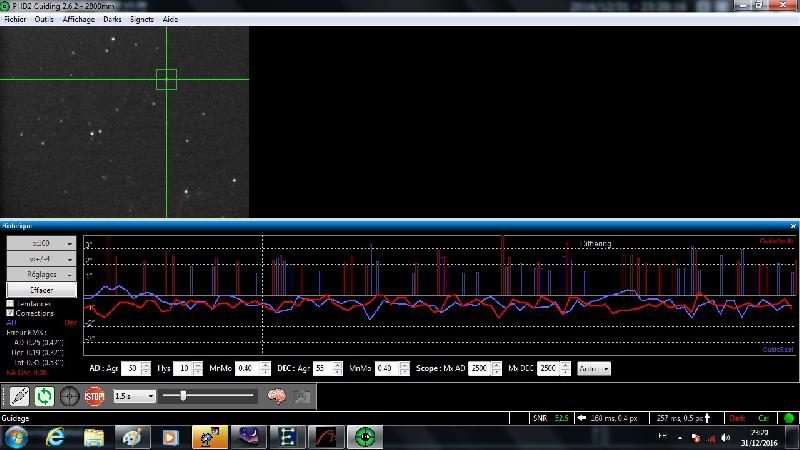Enable the Tendances checkbox
The image size is (800, 450).
click(11, 303)
